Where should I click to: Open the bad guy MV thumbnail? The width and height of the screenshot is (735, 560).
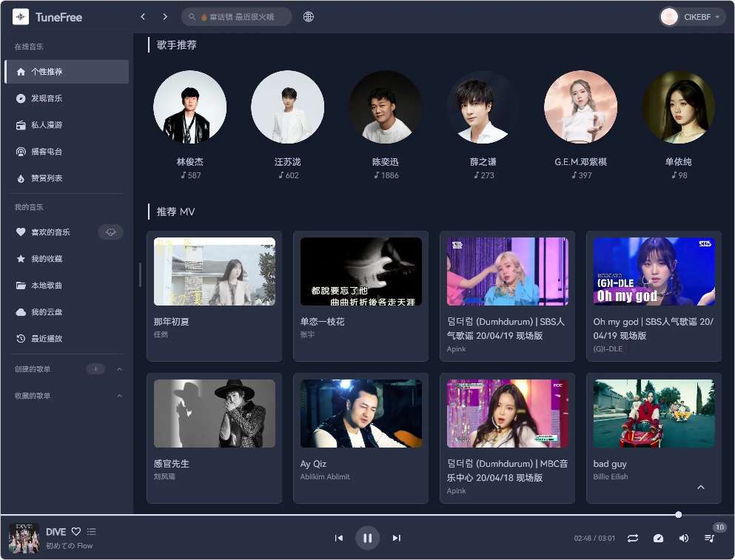point(654,414)
